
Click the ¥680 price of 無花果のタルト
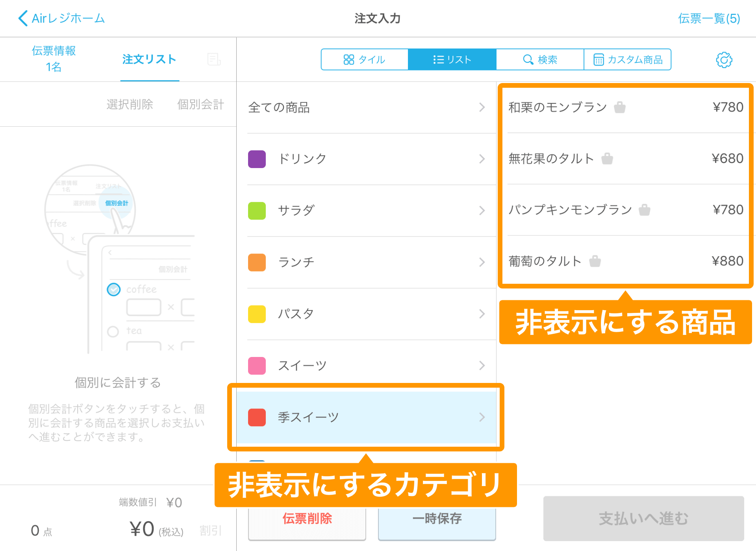[728, 159]
